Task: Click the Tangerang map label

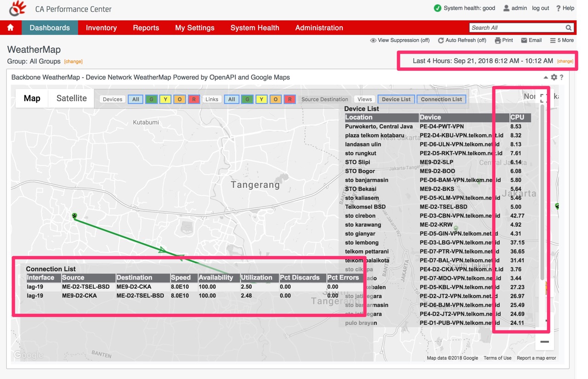Action: click(x=255, y=185)
